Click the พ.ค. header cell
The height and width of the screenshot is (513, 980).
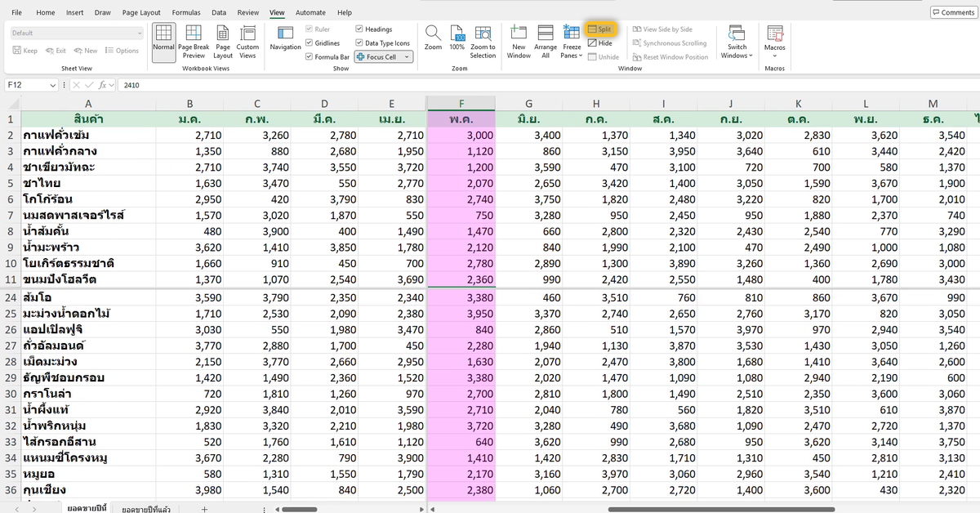point(461,119)
